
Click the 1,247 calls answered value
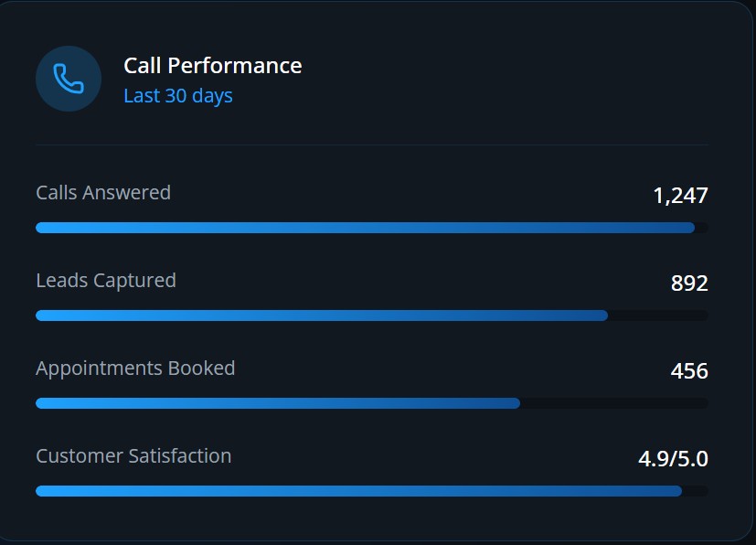(x=680, y=196)
